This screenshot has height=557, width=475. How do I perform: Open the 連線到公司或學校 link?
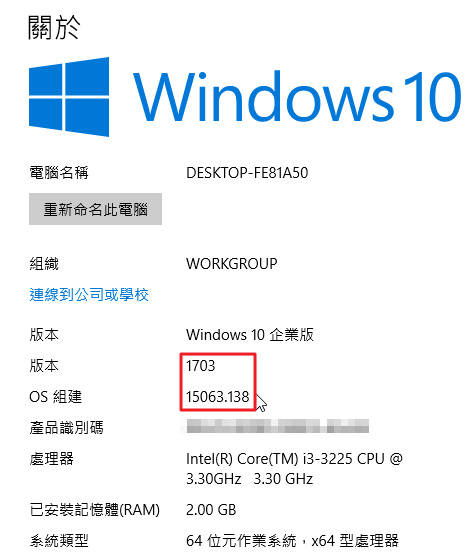[x=89, y=294]
